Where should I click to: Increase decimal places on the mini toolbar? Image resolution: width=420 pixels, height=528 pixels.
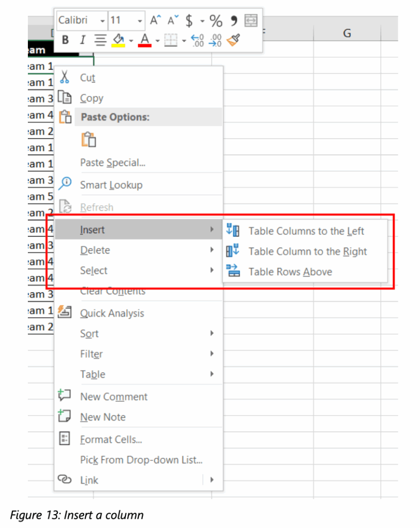215,40
